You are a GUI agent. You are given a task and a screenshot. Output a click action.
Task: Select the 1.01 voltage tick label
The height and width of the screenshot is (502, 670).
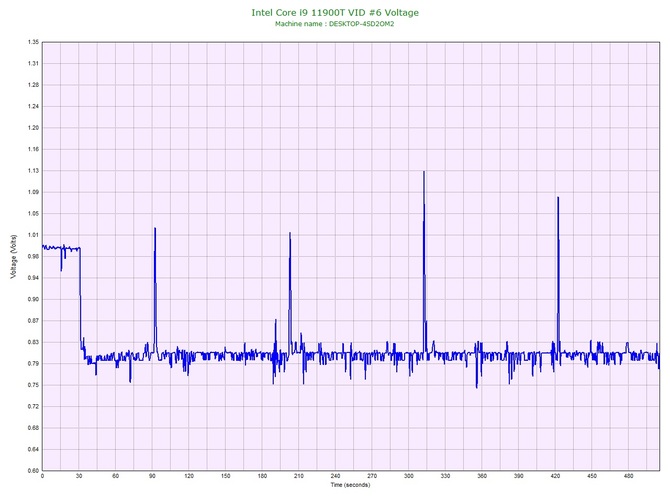tap(33, 235)
